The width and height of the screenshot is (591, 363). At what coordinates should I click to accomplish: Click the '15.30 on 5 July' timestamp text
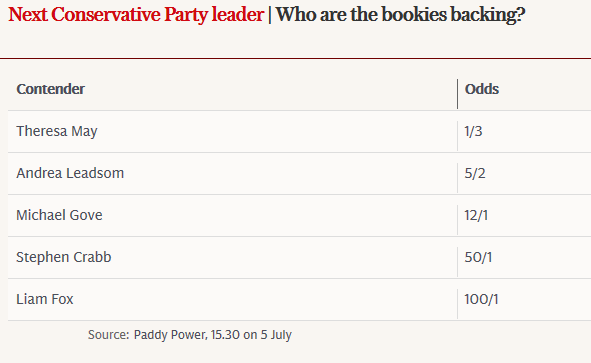pos(251,335)
